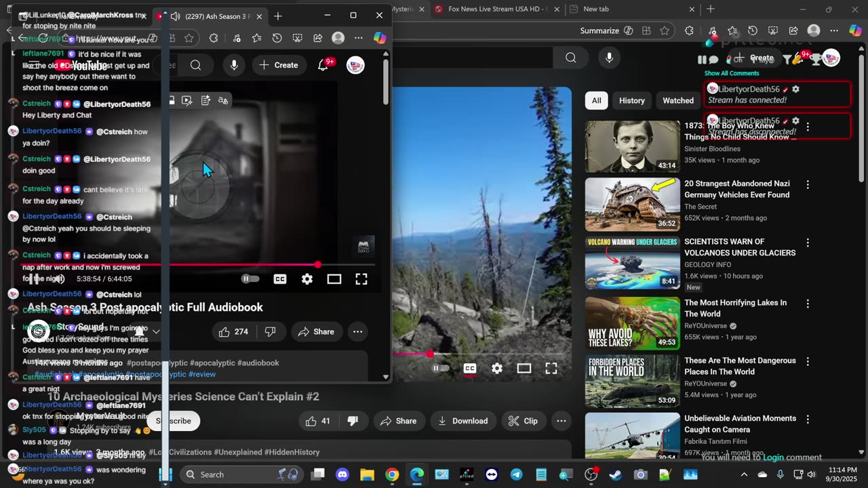Select the History filter chip
868x488 pixels.
click(x=631, y=100)
